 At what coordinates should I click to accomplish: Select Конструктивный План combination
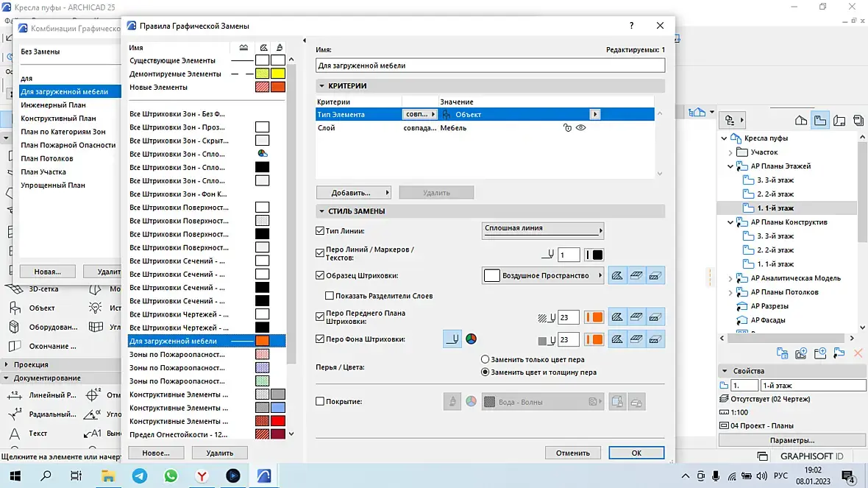click(x=58, y=118)
